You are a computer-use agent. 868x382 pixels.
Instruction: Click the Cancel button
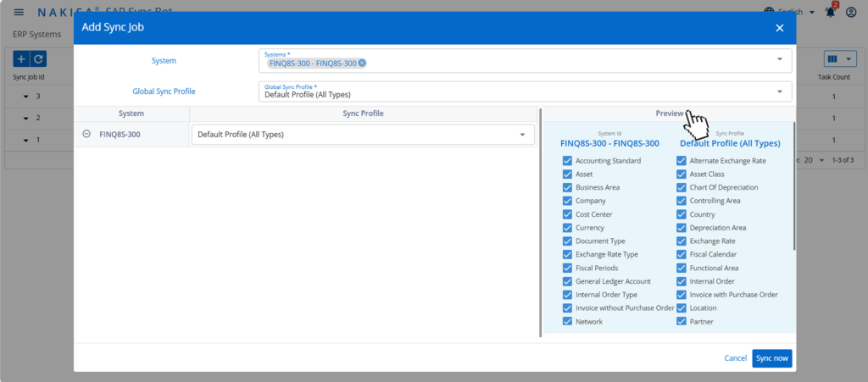coord(736,358)
